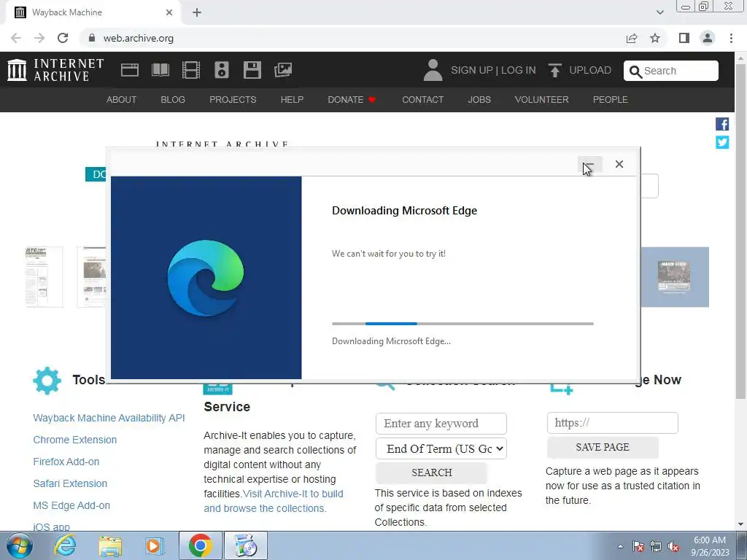Open the CONTACT menu item
The height and width of the screenshot is (560, 747).
coord(422,99)
